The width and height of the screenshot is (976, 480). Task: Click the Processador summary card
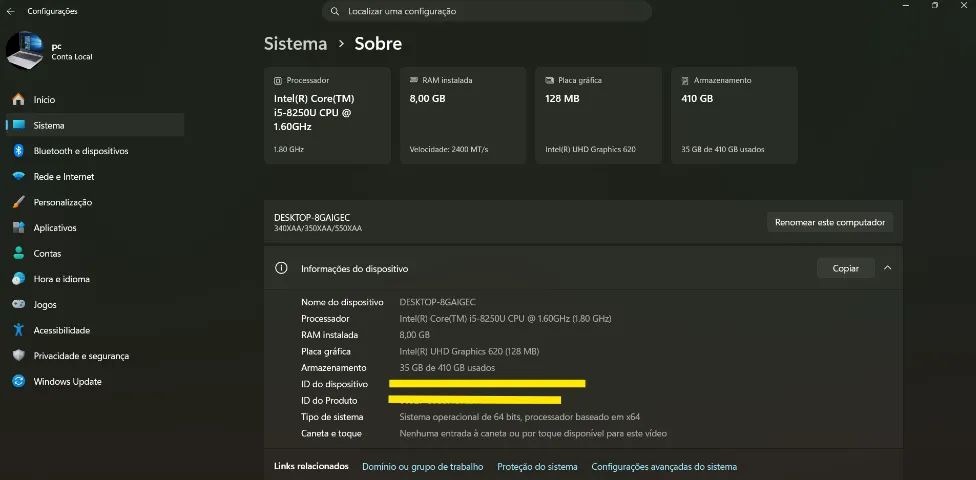click(327, 116)
